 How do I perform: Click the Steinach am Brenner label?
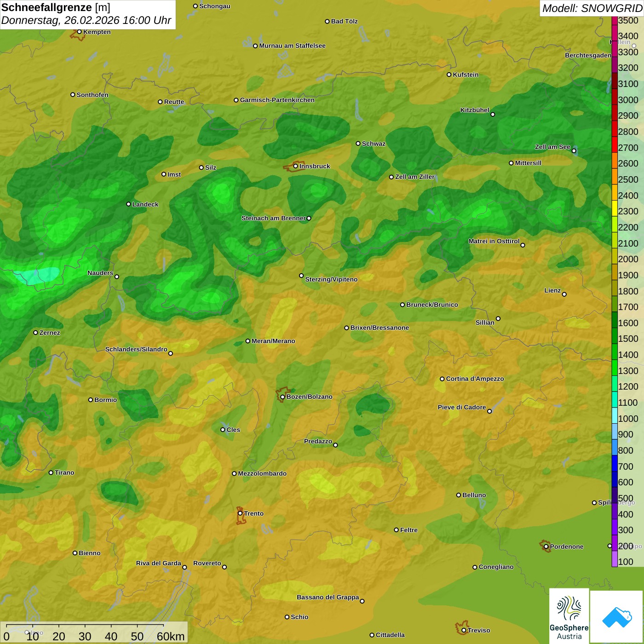click(274, 218)
